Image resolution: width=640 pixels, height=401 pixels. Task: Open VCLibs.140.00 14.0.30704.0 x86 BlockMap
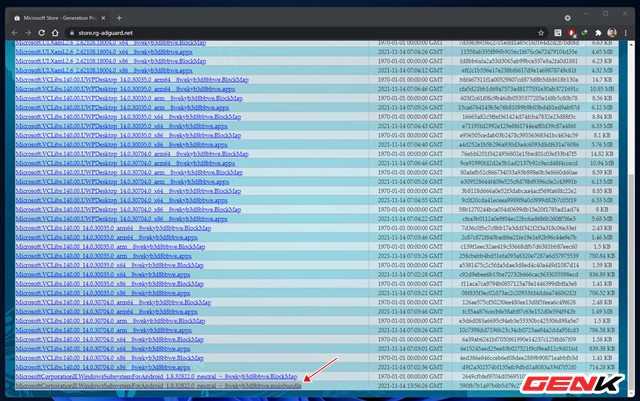[109, 358]
